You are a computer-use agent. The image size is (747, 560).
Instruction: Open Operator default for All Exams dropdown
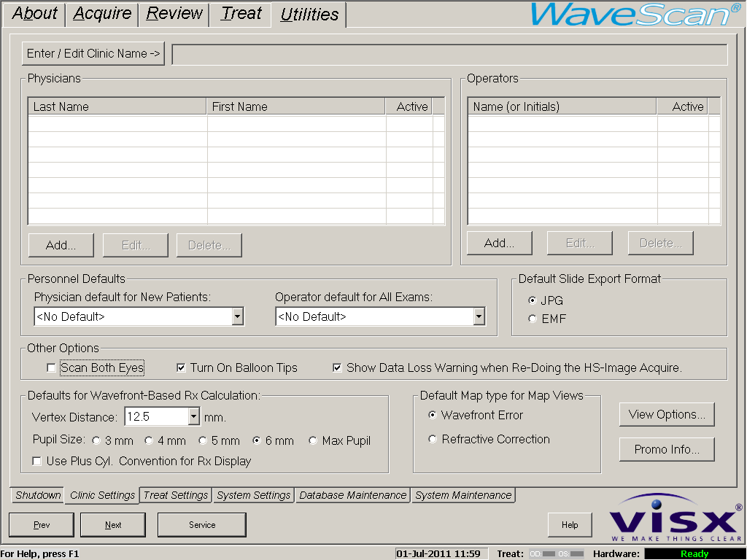coord(479,316)
